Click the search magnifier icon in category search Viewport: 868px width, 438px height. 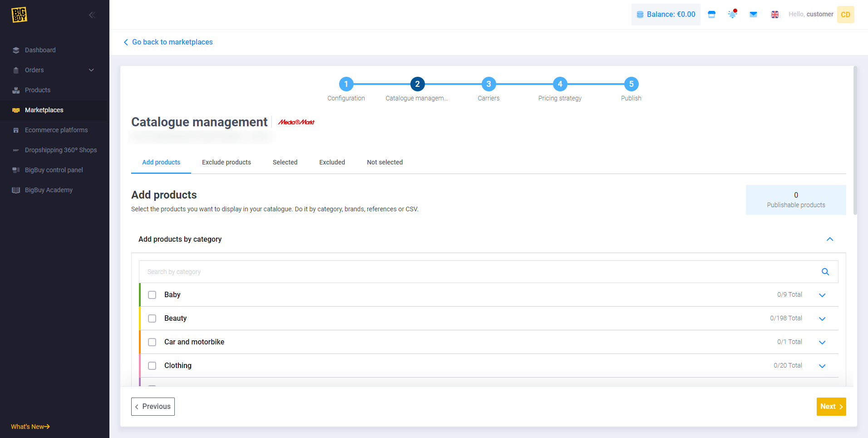click(825, 272)
